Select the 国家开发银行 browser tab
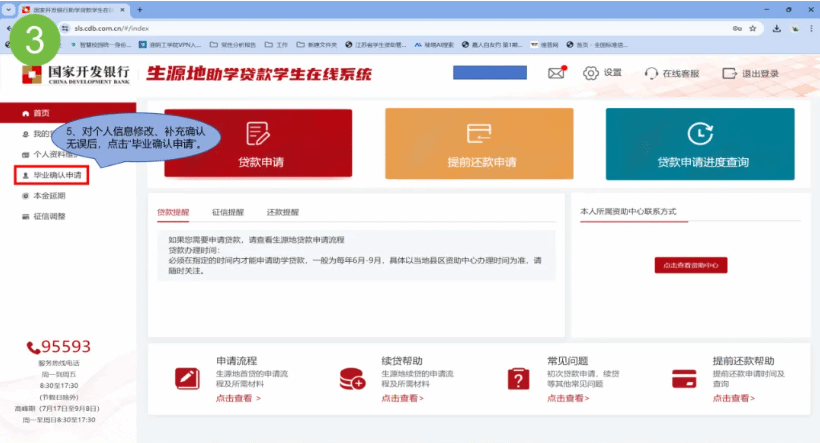820x443 pixels. 73,10
